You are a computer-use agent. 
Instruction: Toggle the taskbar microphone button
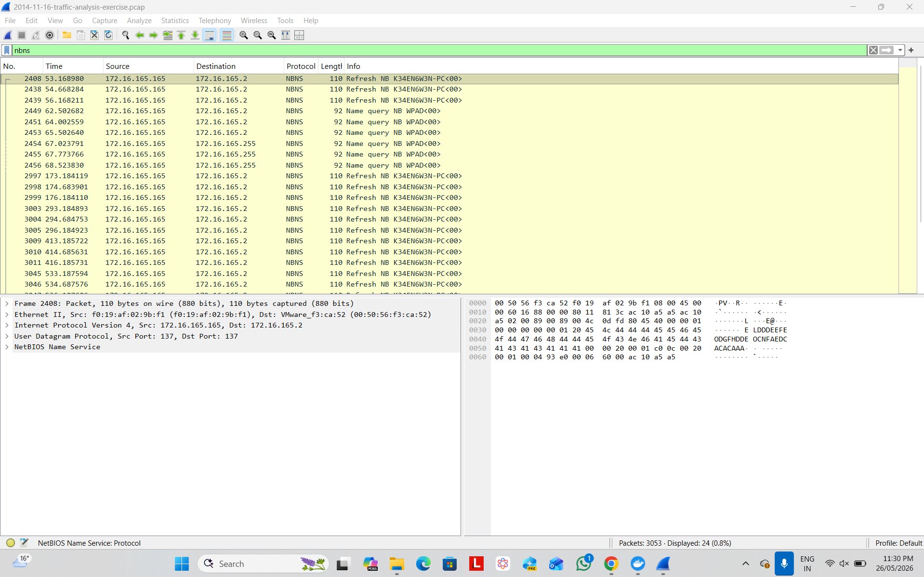tap(784, 564)
